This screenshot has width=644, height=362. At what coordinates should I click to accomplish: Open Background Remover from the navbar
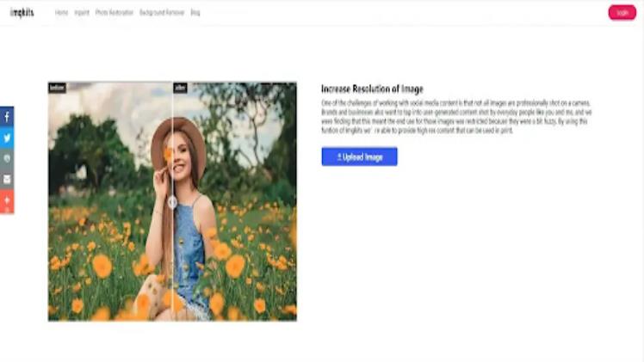point(162,13)
